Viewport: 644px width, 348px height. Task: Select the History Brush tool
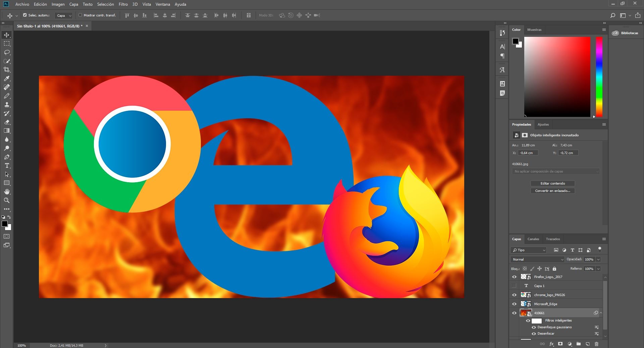(7, 113)
